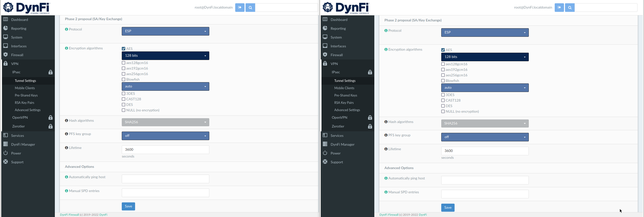
Task: Click the Protocol help info icon in the left window
Action: tap(66, 29)
